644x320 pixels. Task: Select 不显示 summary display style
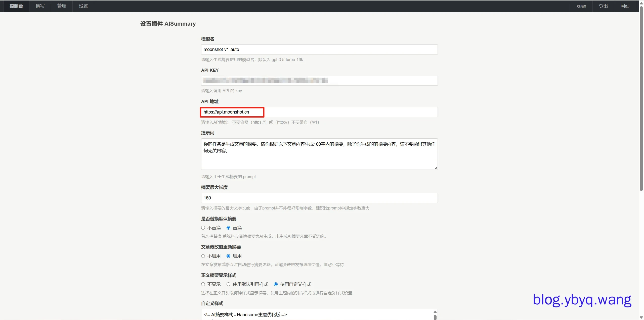point(203,284)
